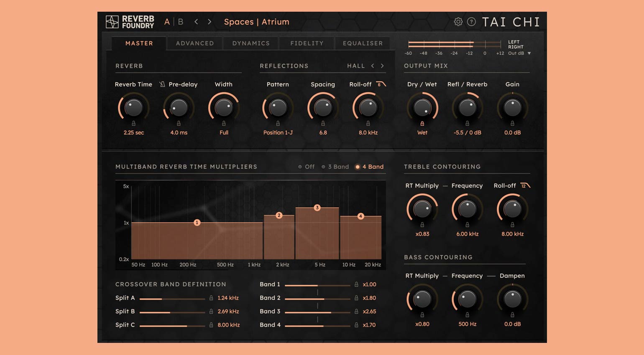Open the help question mark icon
This screenshot has width=644, height=355.
tap(471, 22)
